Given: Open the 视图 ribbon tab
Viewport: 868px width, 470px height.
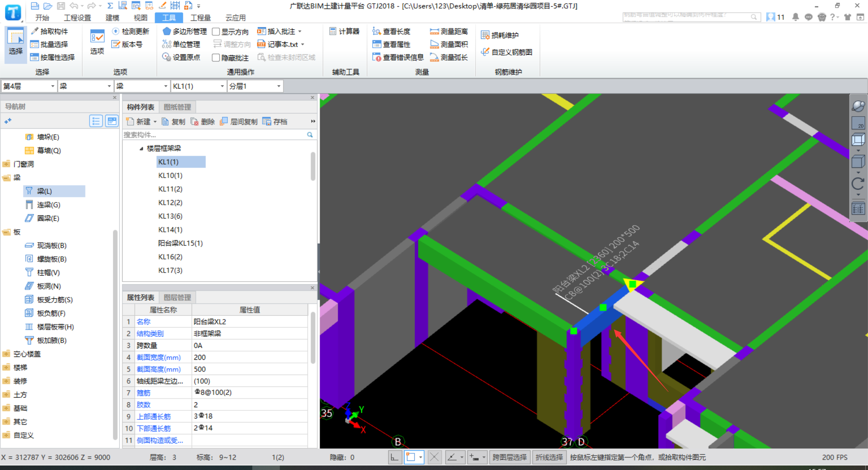Looking at the screenshot, I should [141, 18].
